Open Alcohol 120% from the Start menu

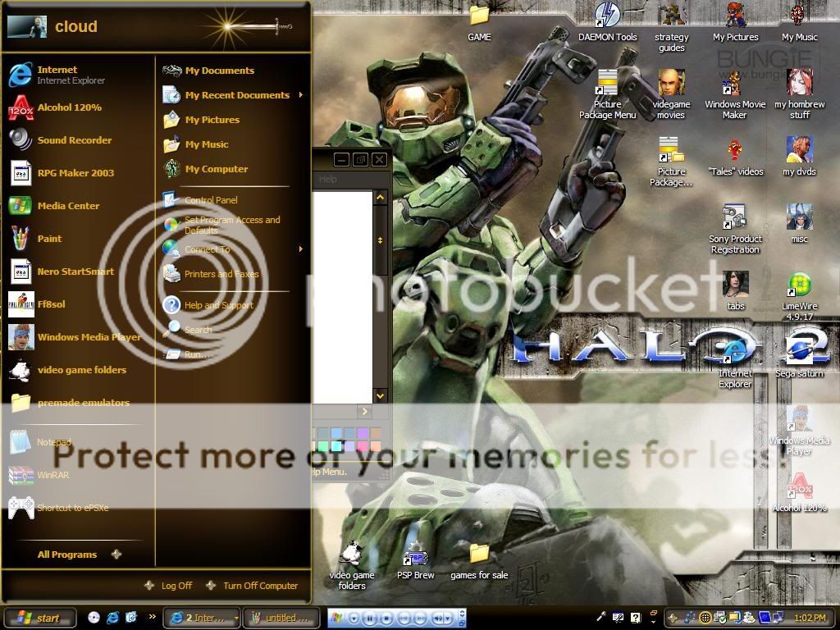click(69, 107)
